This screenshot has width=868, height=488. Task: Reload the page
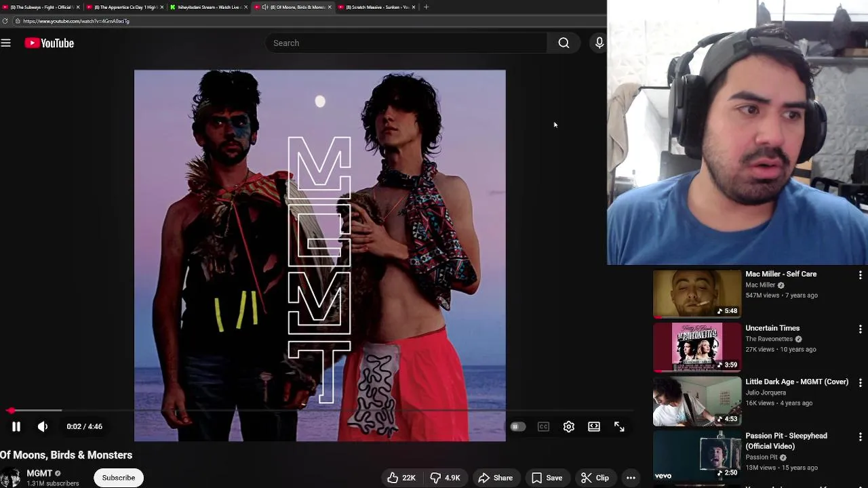5,21
